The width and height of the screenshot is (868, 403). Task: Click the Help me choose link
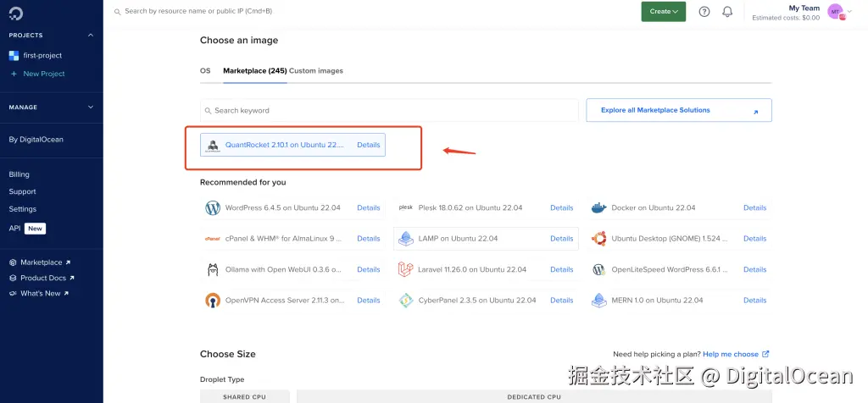point(731,354)
